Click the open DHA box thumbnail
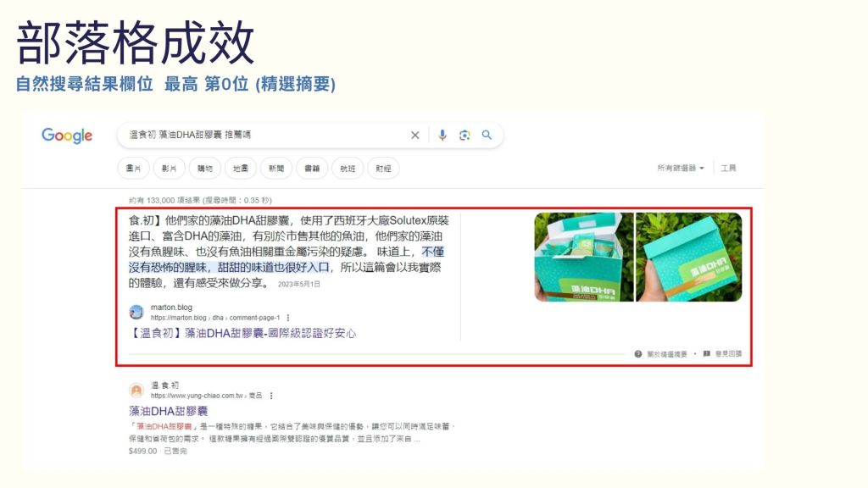Image resolution: width=868 pixels, height=488 pixels. [x=583, y=257]
